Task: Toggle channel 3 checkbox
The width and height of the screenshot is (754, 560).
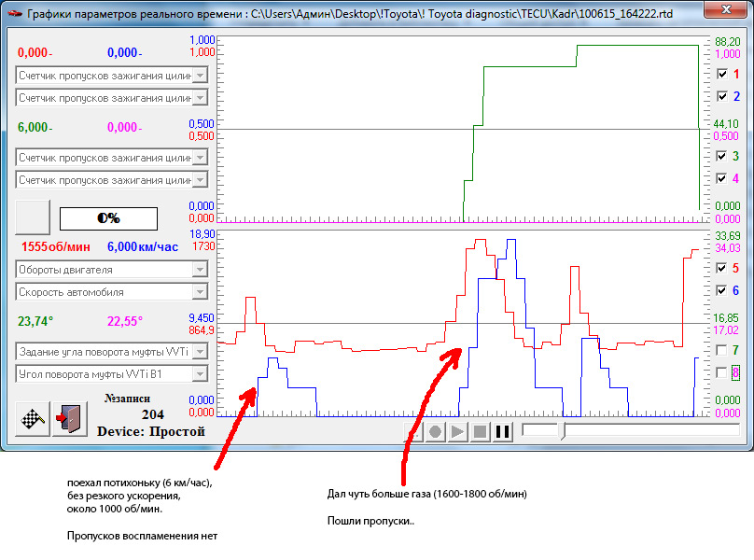Action: (721, 156)
